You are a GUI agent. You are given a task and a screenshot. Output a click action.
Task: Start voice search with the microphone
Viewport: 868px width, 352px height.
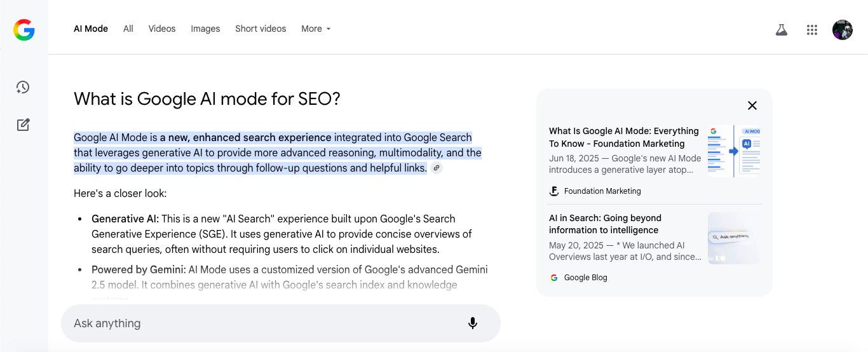click(x=473, y=323)
